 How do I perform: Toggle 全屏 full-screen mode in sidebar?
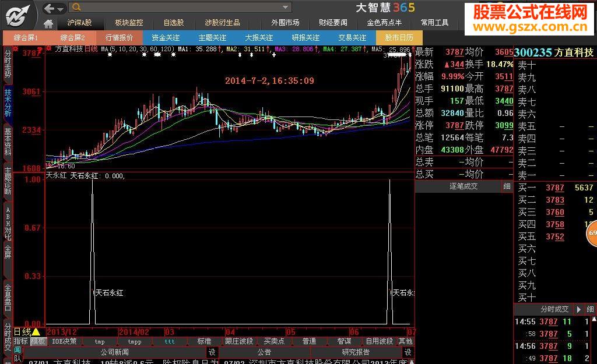pyautogui.click(x=6, y=250)
